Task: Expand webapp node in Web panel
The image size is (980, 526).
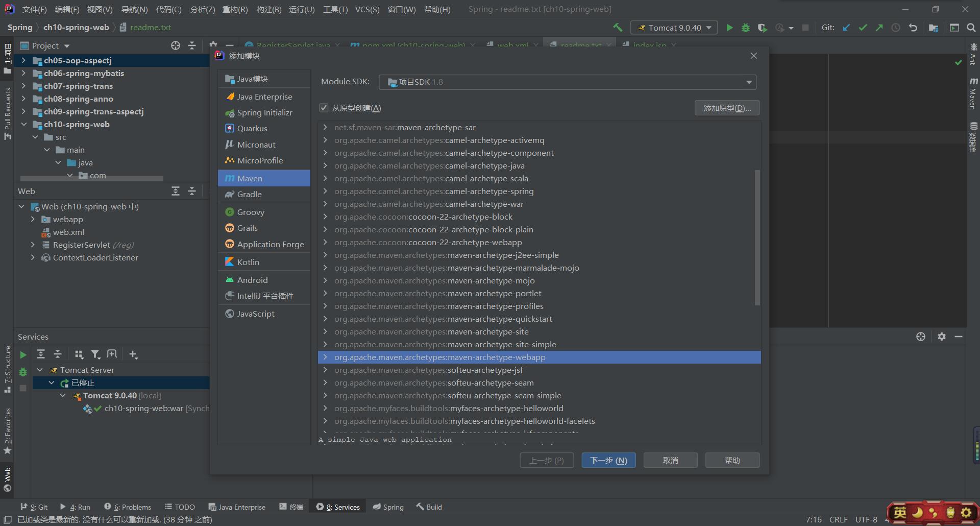Action: point(33,219)
